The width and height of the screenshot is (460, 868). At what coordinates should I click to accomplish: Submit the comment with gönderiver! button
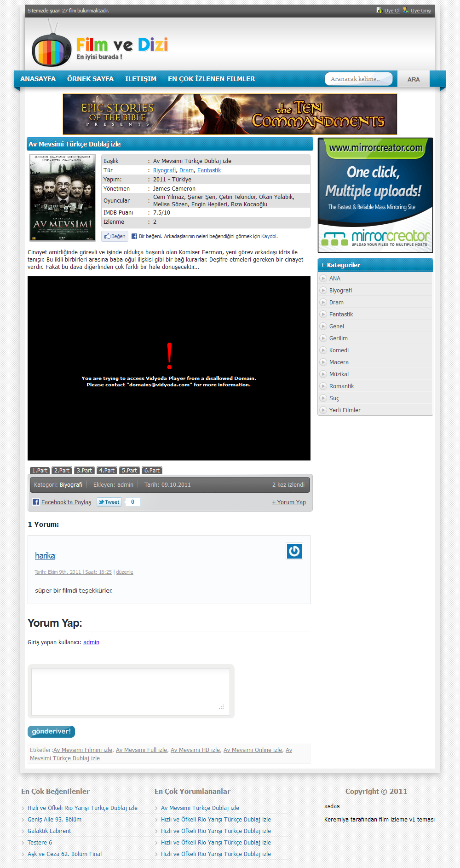click(x=51, y=731)
